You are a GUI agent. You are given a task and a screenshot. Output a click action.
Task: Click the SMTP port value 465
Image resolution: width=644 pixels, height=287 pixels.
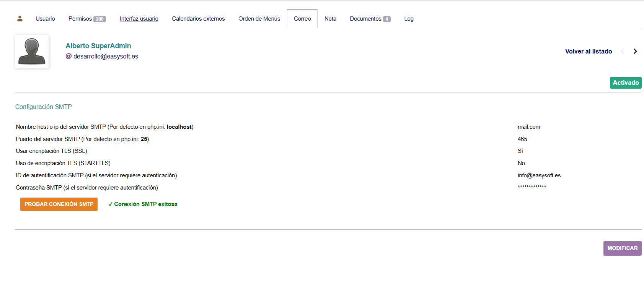click(x=522, y=139)
